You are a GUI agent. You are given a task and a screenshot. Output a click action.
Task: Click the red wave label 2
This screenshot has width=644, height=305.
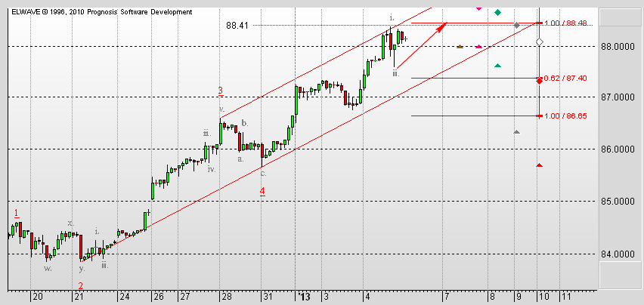[x=80, y=285]
